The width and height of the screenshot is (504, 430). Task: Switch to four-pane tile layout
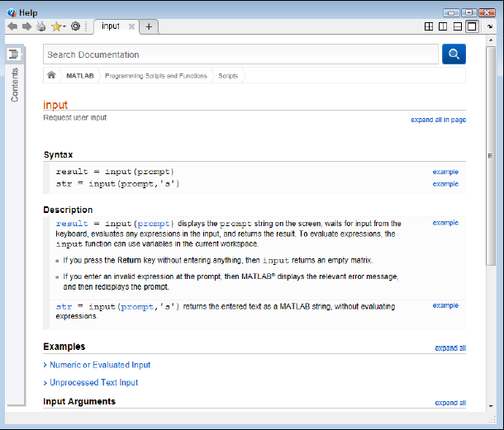429,26
